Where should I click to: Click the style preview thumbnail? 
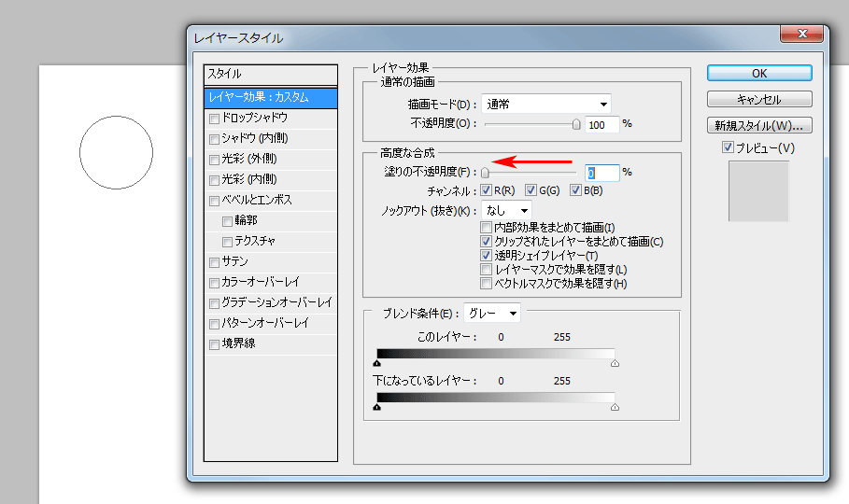pyautogui.click(x=758, y=191)
